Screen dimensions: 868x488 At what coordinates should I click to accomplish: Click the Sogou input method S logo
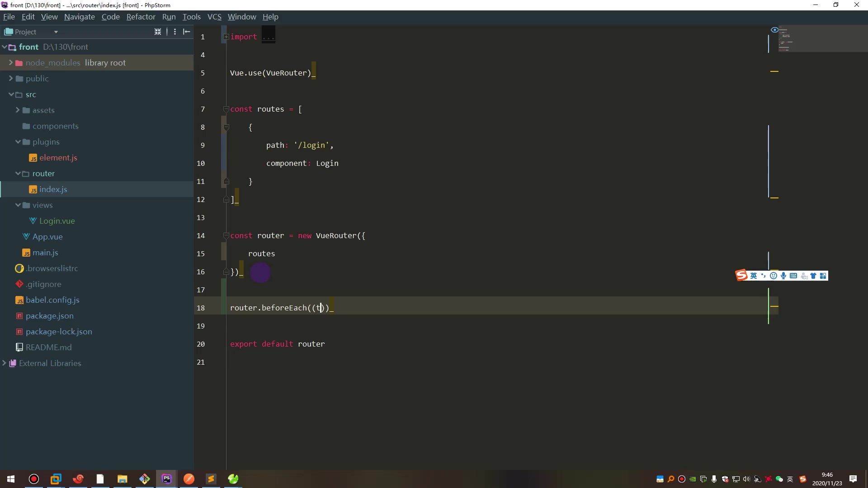741,276
